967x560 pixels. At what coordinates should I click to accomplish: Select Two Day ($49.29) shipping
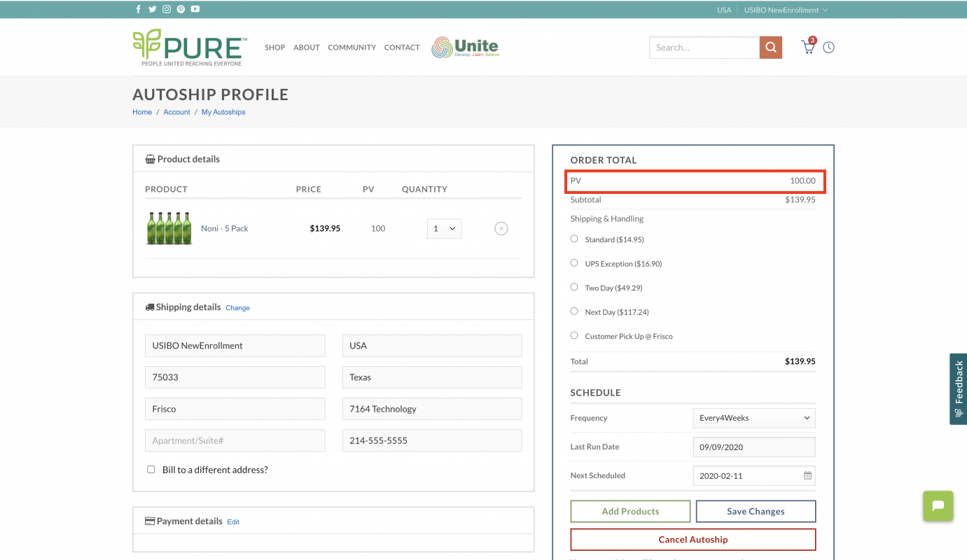click(x=574, y=287)
